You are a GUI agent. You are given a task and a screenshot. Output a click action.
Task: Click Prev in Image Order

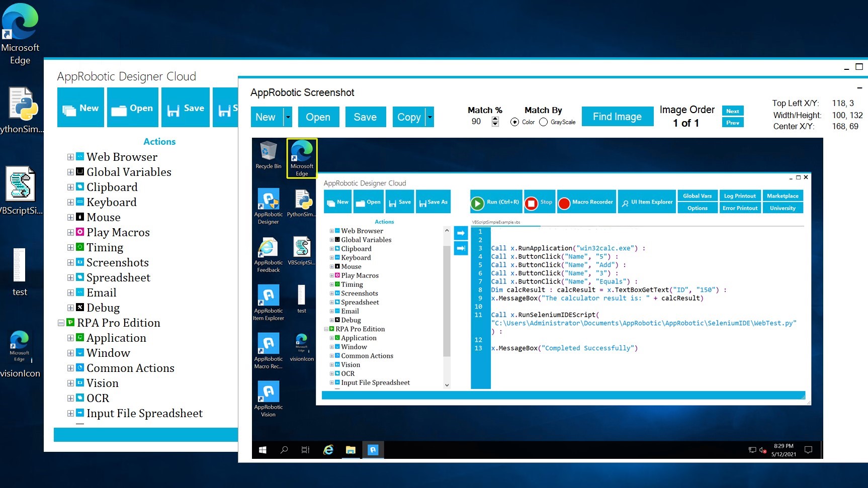[x=733, y=123]
